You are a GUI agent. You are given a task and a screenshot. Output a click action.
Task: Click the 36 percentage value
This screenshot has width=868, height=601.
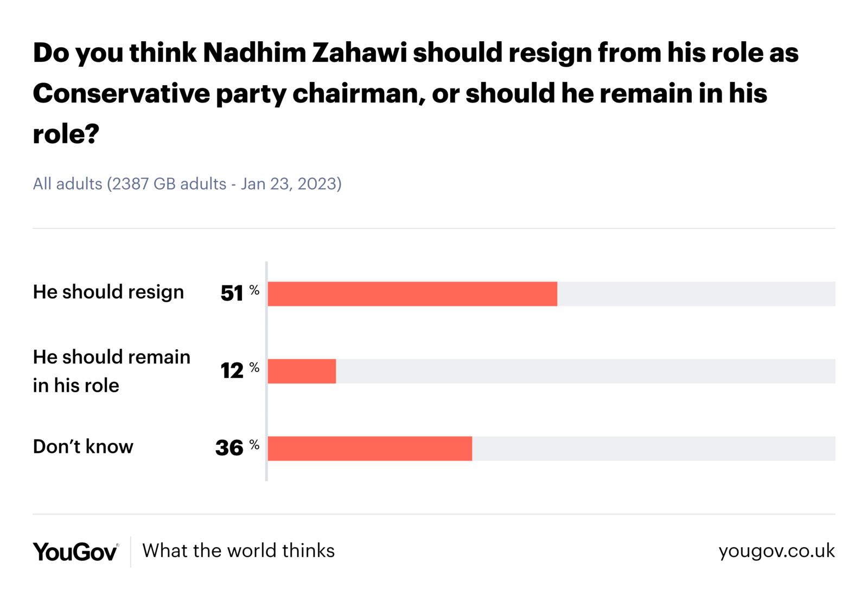click(x=229, y=448)
